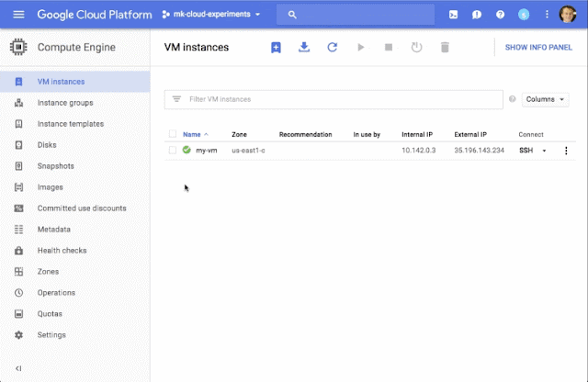The width and height of the screenshot is (588, 382).
Task: Click the Start play icon
Action: (360, 47)
